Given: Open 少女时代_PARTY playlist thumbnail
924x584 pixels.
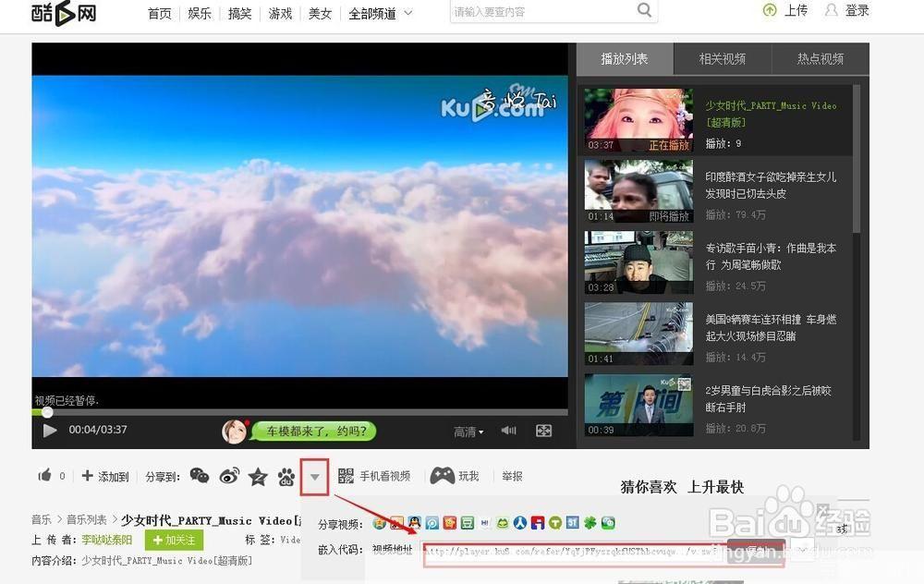Looking at the screenshot, I should tap(638, 120).
